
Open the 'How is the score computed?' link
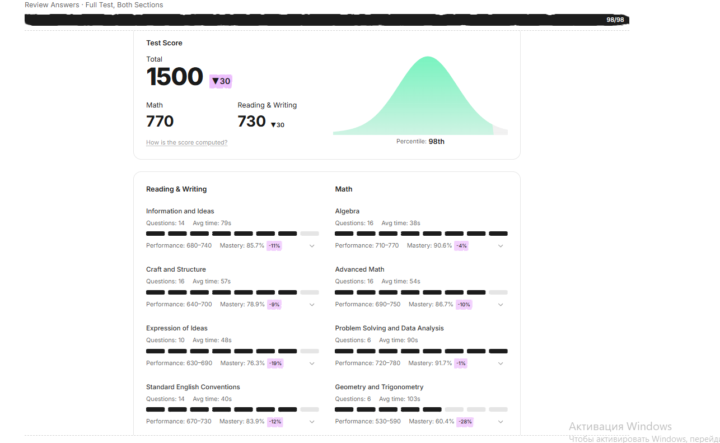(x=186, y=143)
